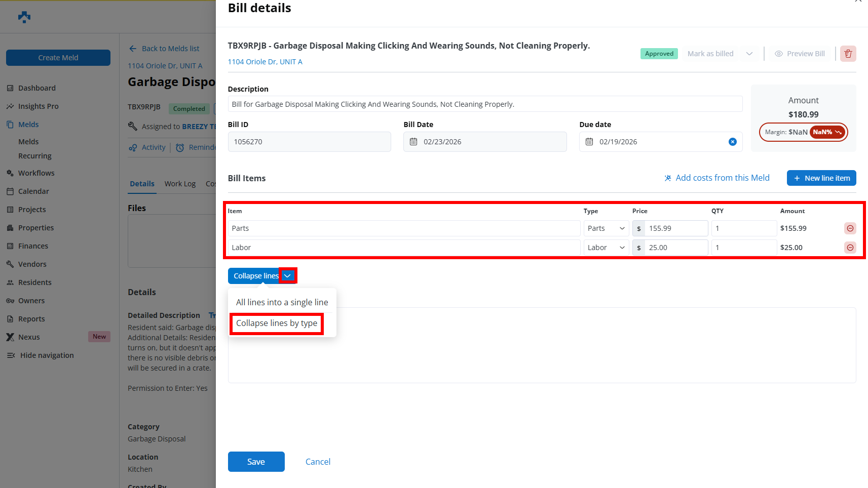Screen dimensions: 868x488
Task: Remove the Labor line item
Action: (x=850, y=248)
